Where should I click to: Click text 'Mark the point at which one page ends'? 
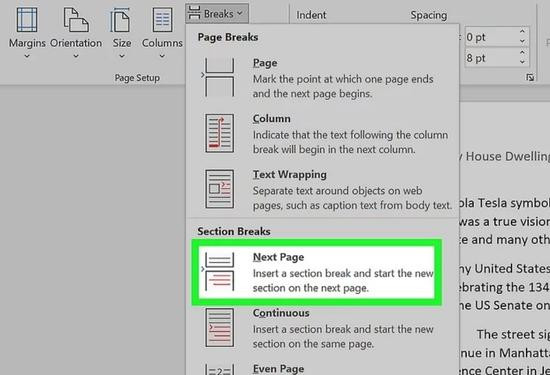343,79
